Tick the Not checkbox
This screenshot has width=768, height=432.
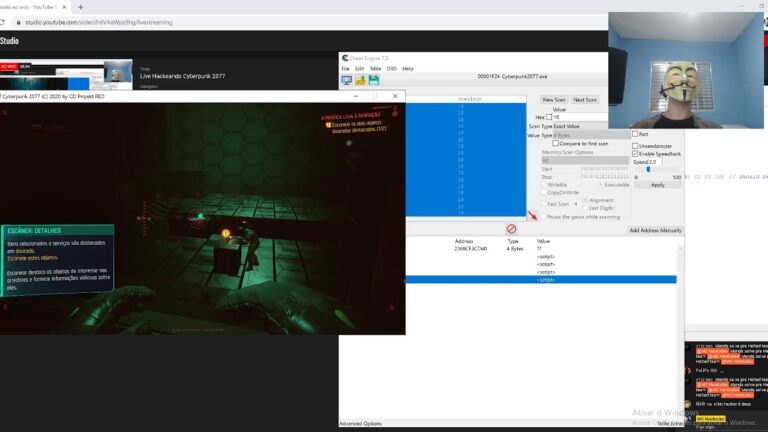click(x=635, y=134)
